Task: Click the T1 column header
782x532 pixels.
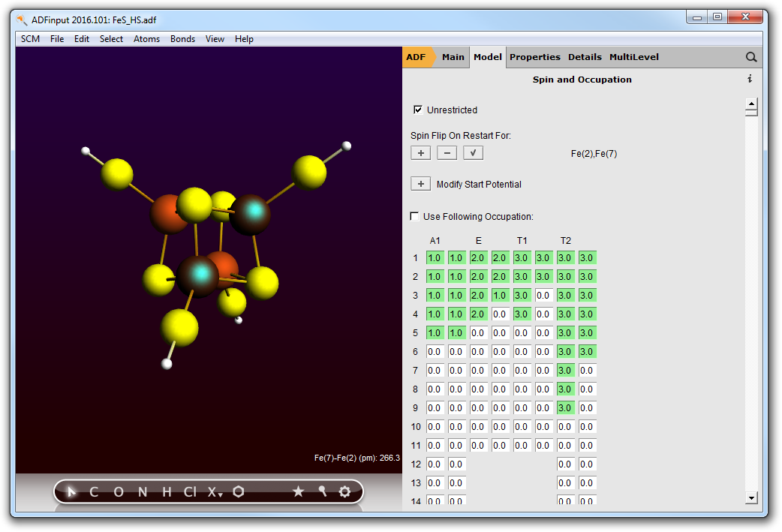Action: tap(522, 241)
